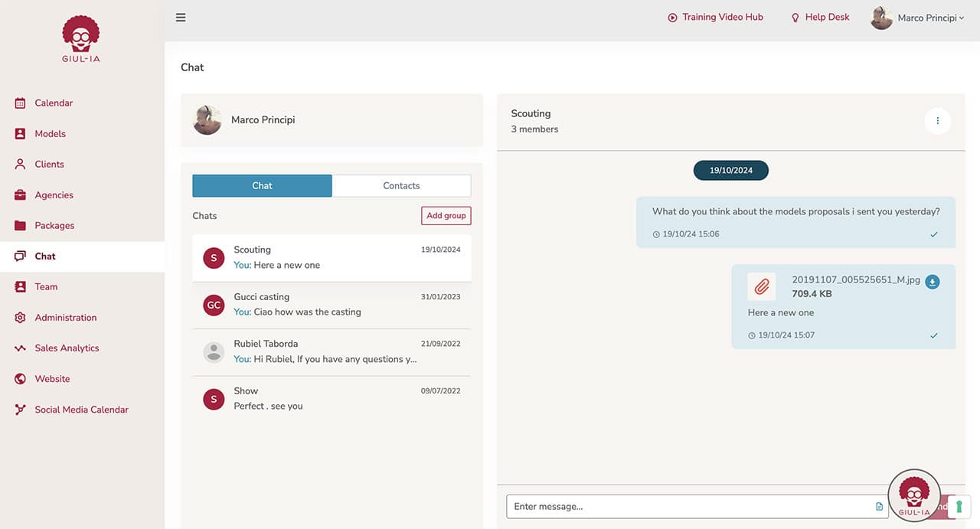The height and width of the screenshot is (529, 980).
Task: Click the profile photo in chat panel
Action: [207, 120]
